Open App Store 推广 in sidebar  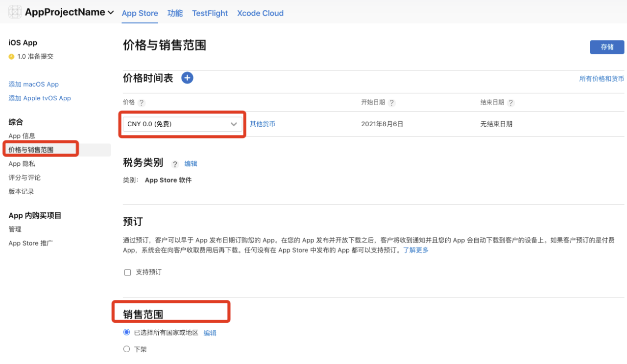coord(31,243)
